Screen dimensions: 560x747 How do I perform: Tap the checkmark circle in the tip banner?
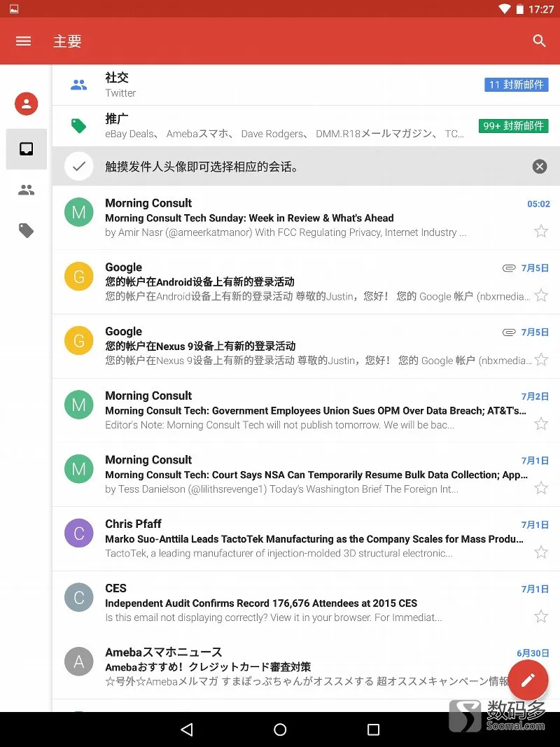(78, 166)
